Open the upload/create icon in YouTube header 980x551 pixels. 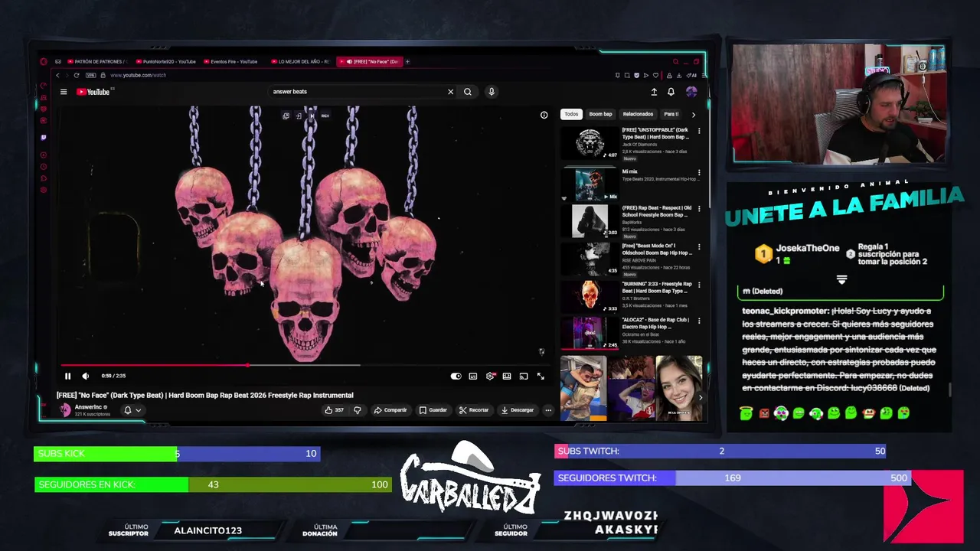654,92
